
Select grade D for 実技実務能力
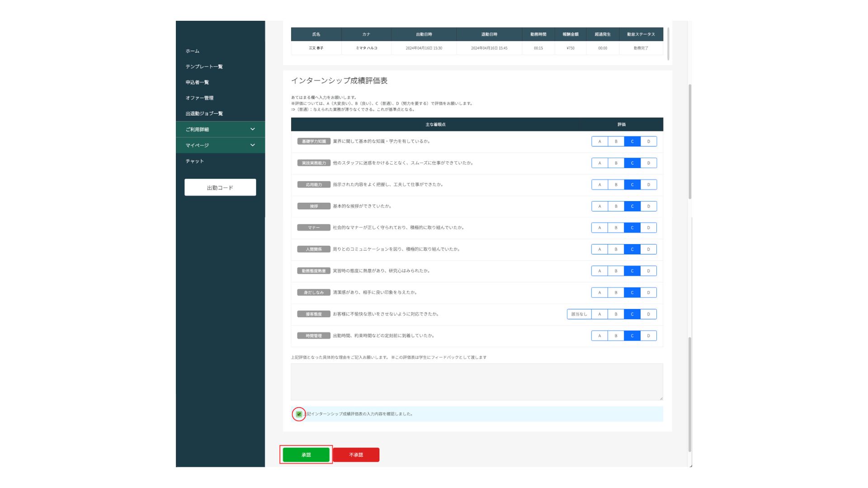coord(648,163)
